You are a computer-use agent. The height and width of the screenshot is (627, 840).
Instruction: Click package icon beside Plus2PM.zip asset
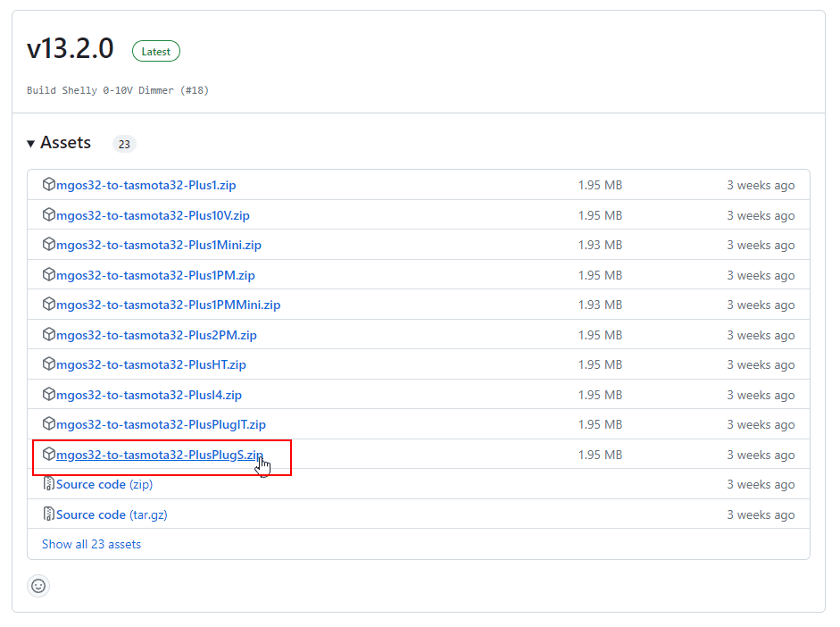point(49,335)
